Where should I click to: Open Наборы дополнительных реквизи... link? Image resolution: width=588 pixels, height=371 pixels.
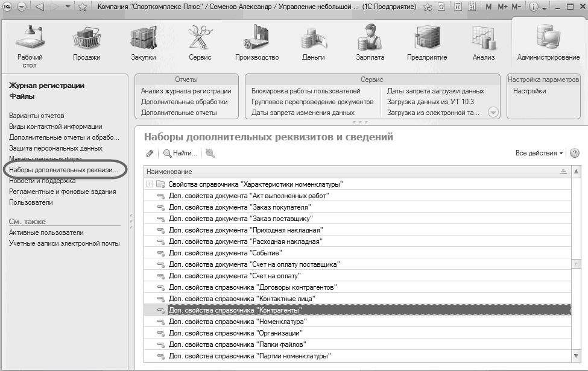(x=63, y=170)
